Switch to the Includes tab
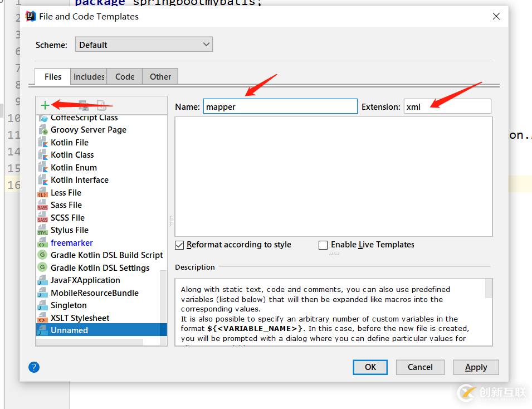532x409 pixels. [89, 77]
